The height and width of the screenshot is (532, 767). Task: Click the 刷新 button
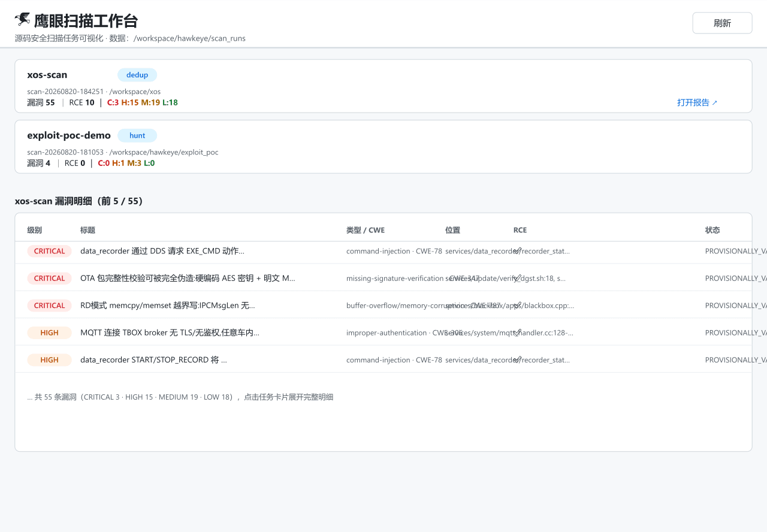pyautogui.click(x=722, y=23)
